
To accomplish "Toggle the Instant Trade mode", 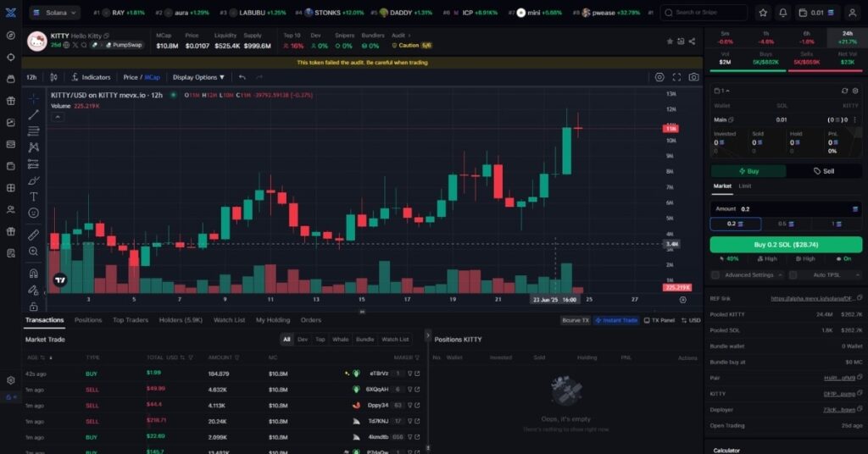I will (616, 320).
